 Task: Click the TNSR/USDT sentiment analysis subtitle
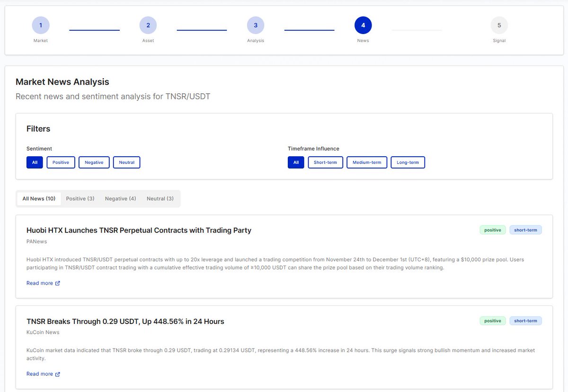pos(113,97)
